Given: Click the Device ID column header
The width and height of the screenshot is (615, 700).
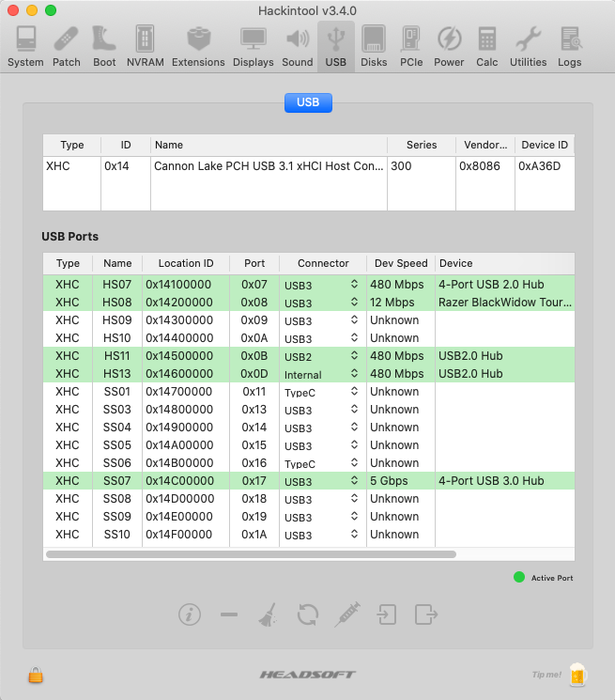Looking at the screenshot, I should coord(545,145).
